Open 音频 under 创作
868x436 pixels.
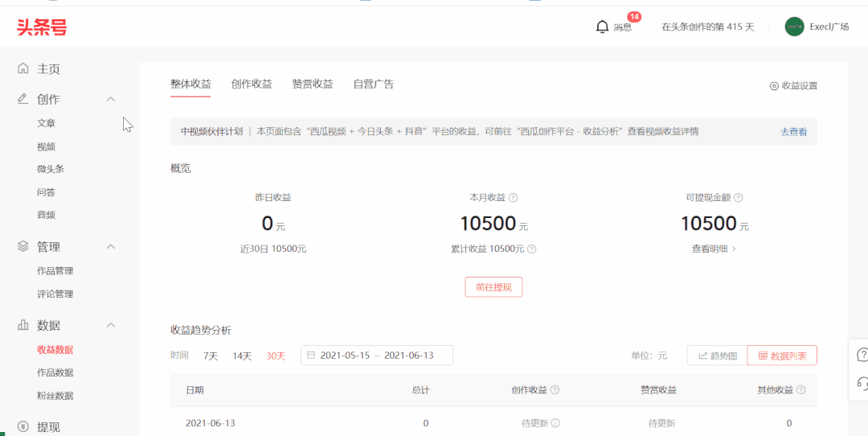[x=46, y=215]
